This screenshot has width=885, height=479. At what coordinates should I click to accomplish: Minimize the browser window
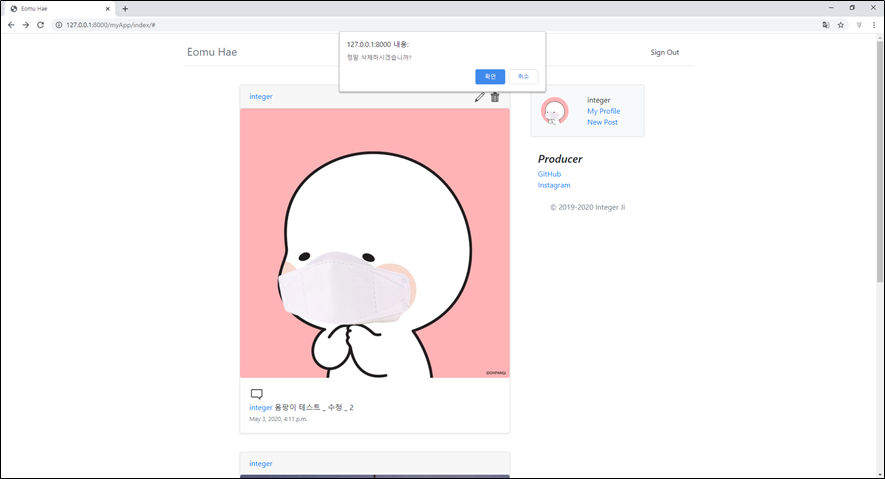(831, 8)
